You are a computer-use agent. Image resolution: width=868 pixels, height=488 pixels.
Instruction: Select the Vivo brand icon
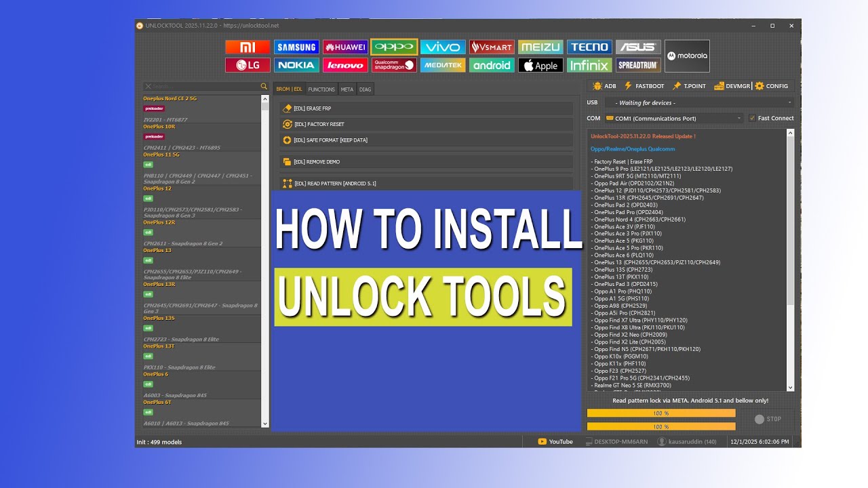[443, 47]
